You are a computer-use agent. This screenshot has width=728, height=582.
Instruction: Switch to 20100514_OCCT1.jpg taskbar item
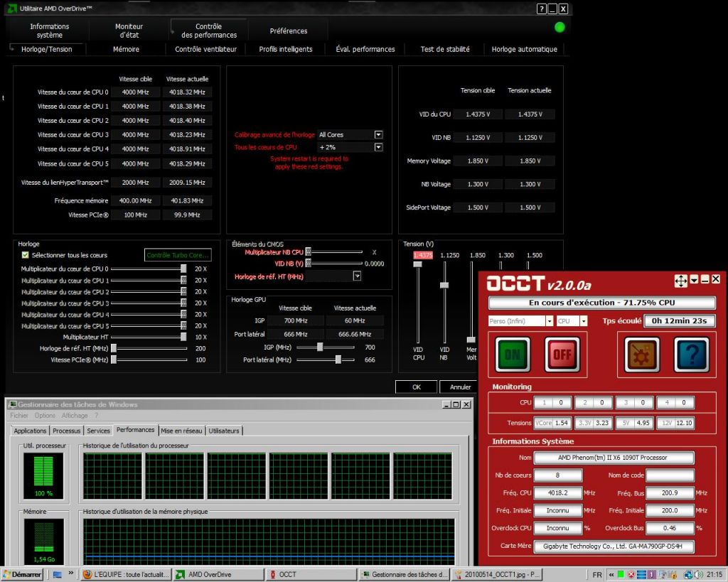point(498,575)
